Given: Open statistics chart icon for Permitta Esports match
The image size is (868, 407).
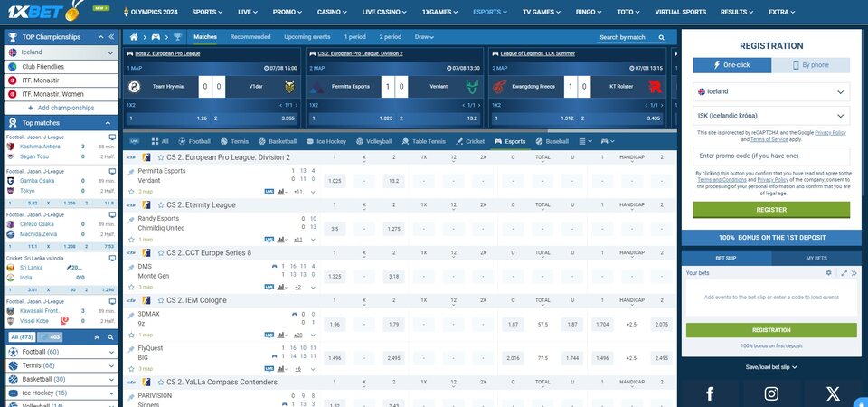Looking at the screenshot, I should pyautogui.click(x=281, y=192).
